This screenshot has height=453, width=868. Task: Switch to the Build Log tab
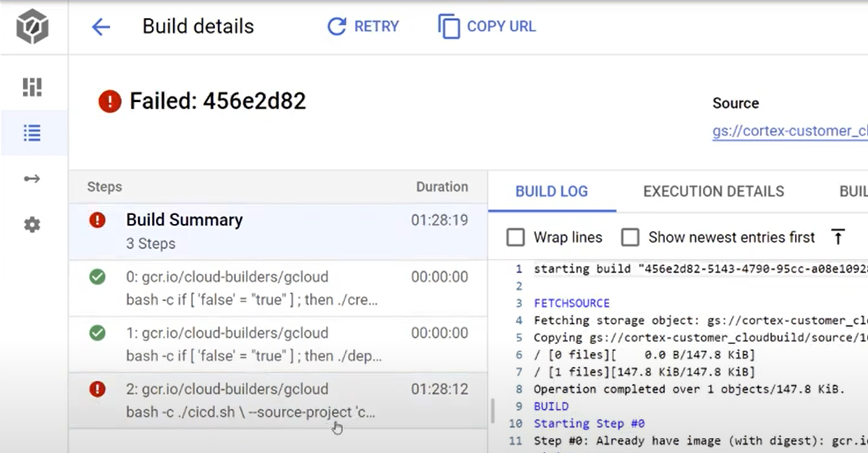pyautogui.click(x=552, y=191)
